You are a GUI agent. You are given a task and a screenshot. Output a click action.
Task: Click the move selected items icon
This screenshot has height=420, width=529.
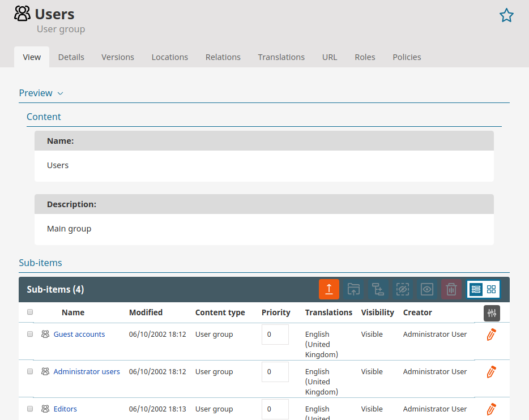point(353,289)
